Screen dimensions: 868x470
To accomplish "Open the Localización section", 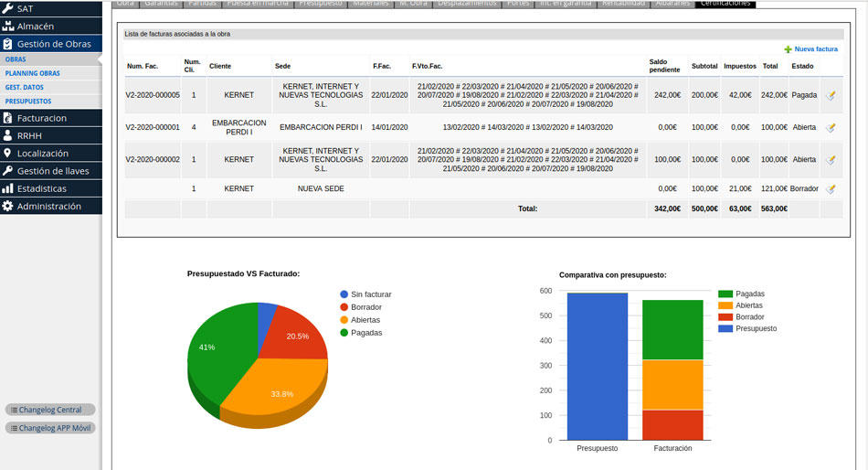I will tap(51, 154).
